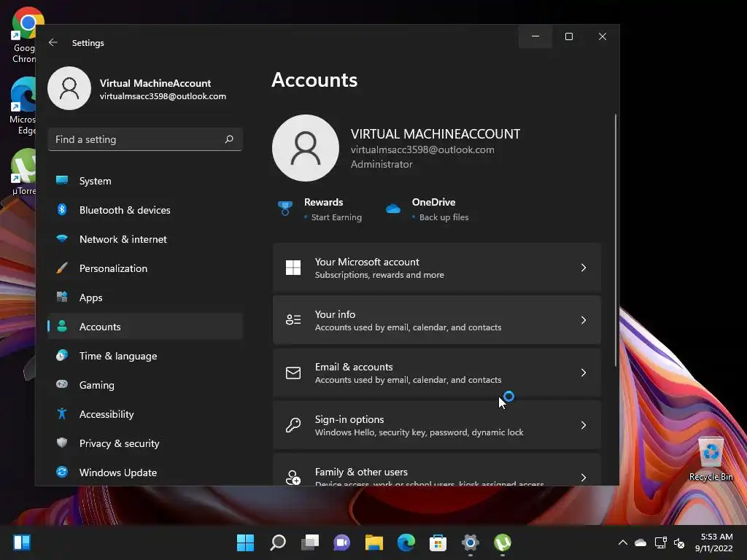This screenshot has height=560, width=747.
Task: Click the Find a setting search box
Action: 145,139
